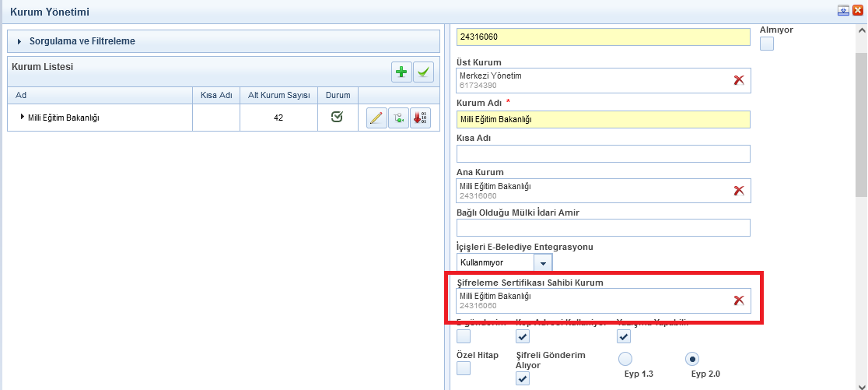
Task: Click the red arrow binary download icon
Action: coord(420,118)
